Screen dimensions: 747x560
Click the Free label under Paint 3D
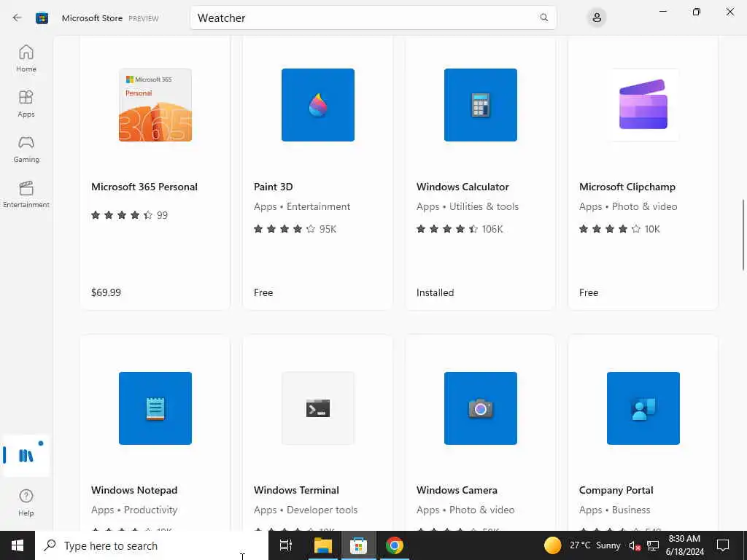pos(263,292)
